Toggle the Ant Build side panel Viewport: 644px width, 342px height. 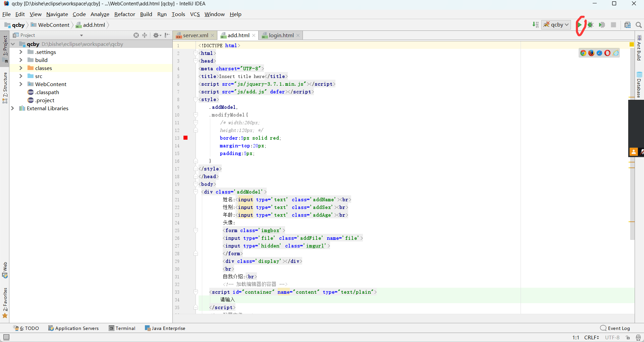click(x=639, y=48)
